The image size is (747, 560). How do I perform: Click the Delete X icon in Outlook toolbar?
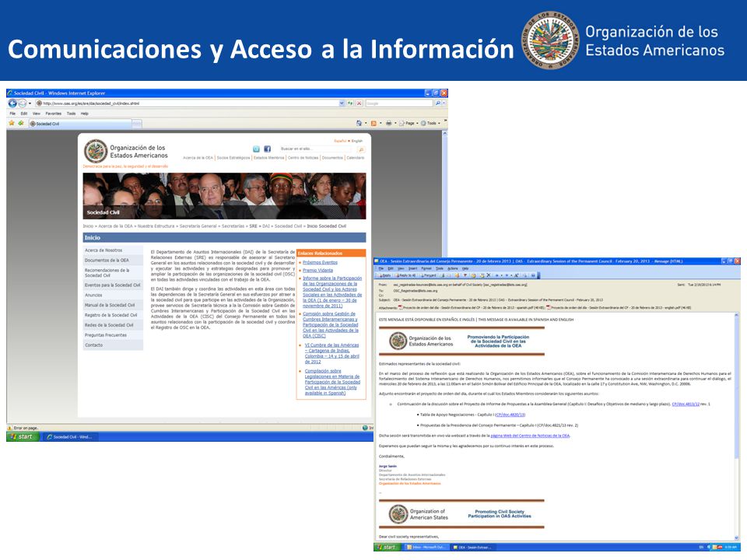[x=489, y=275]
